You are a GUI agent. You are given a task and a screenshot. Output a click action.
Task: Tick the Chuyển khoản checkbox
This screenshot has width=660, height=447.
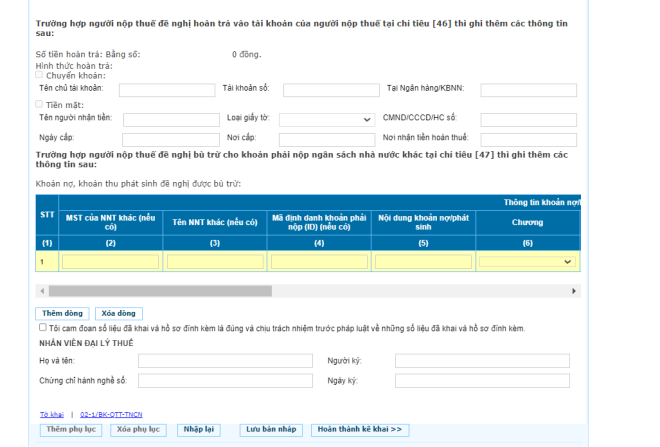(40, 75)
